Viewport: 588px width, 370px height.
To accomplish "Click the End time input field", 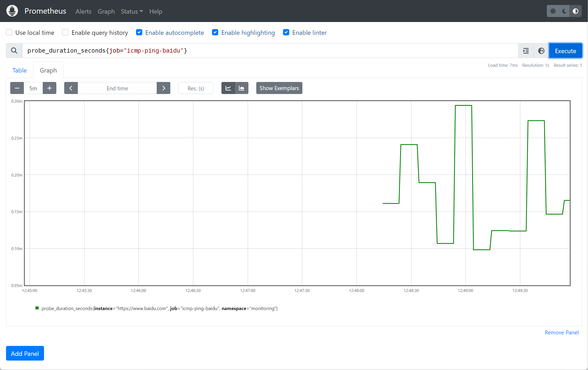I will coord(117,88).
